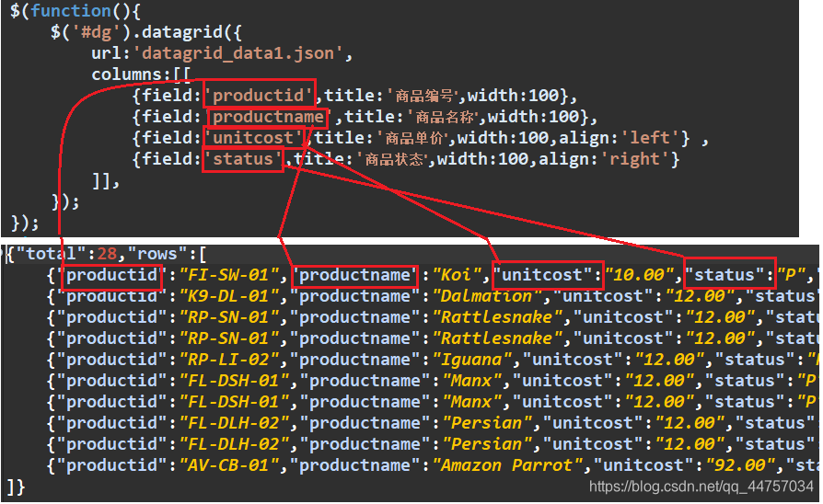
Task: Click the word function in first line
Action: click(x=71, y=11)
